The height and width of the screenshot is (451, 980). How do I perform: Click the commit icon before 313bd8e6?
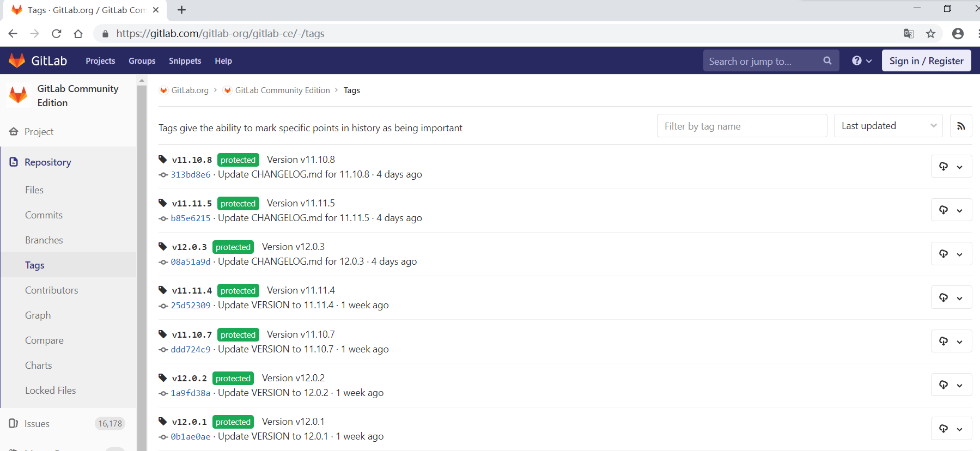click(x=163, y=175)
